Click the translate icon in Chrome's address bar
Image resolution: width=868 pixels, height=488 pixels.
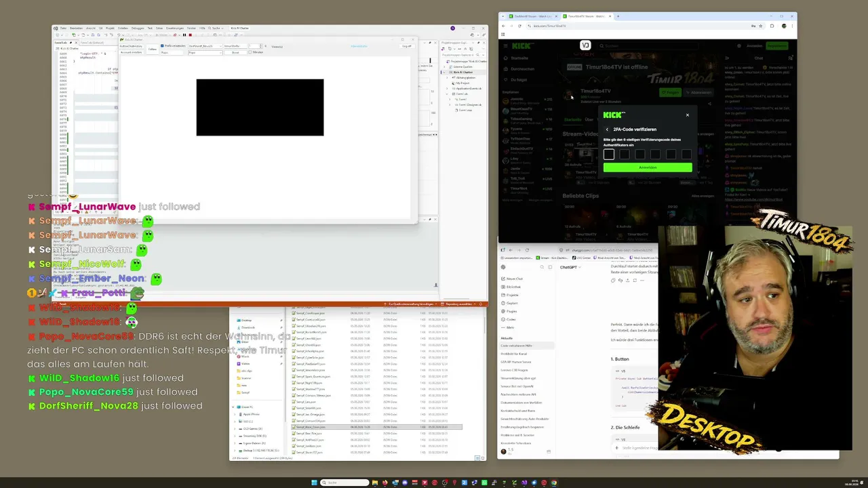pyautogui.click(x=753, y=26)
